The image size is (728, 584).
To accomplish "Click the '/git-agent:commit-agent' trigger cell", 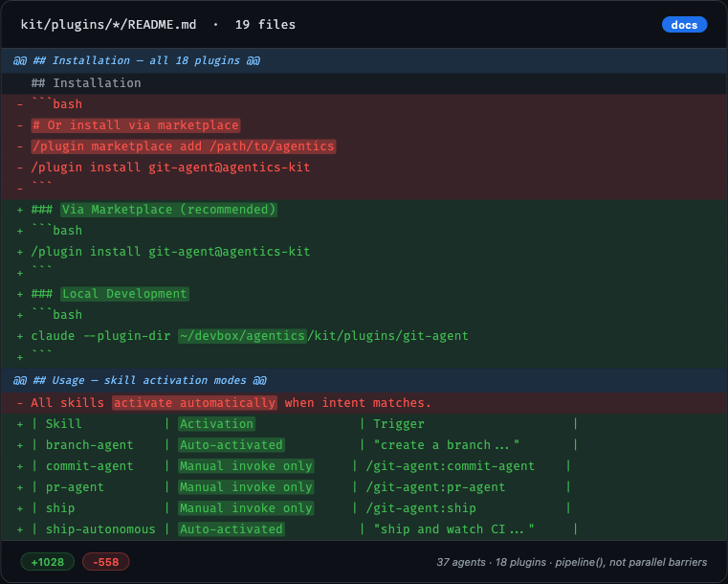I will (451, 466).
